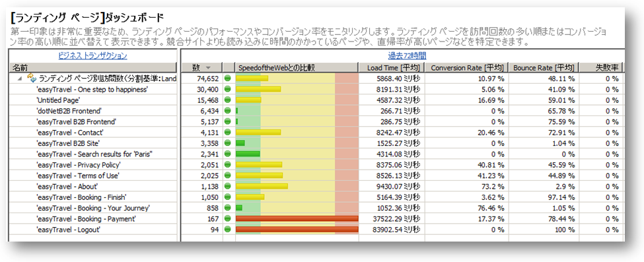The height and width of the screenshot is (262, 644).
Task: Sort by Conversion Rate [平均] column header
Action: pos(467,67)
